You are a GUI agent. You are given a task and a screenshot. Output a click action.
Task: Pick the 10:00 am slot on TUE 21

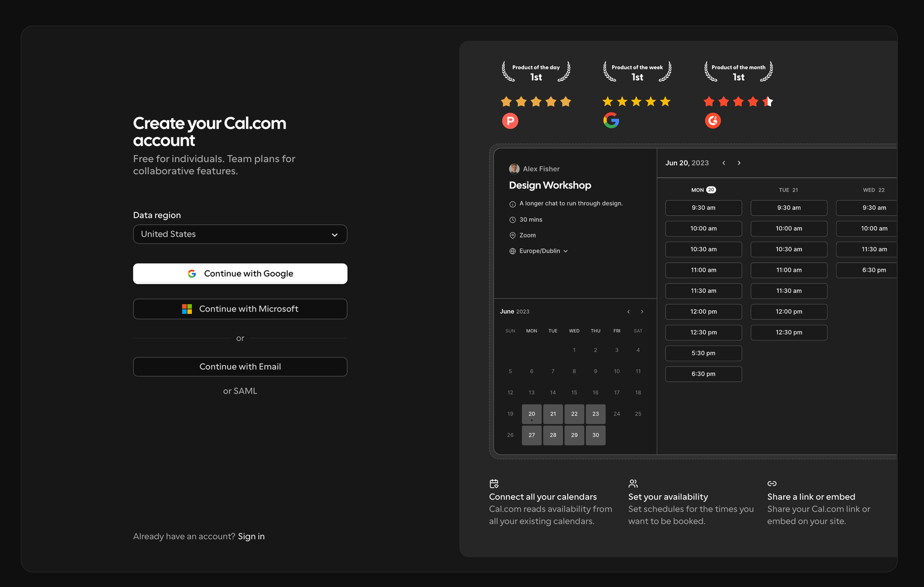789,229
